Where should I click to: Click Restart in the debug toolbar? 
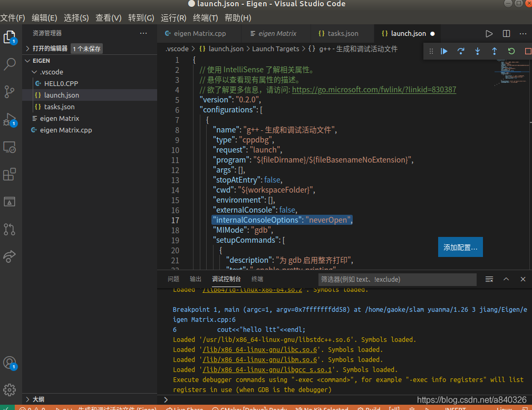pyautogui.click(x=511, y=51)
